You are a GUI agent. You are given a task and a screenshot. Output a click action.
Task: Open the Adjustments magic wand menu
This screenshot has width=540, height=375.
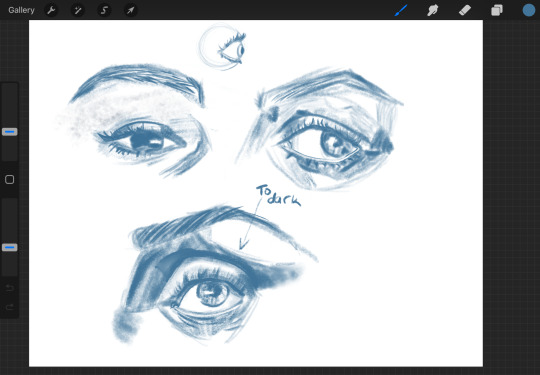[77, 10]
